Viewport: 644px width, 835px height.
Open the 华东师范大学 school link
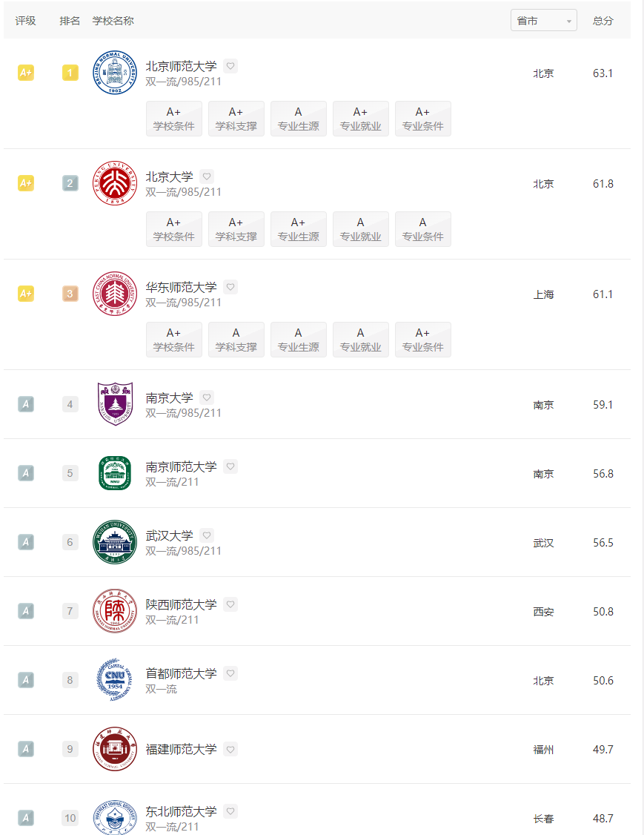[x=181, y=288]
